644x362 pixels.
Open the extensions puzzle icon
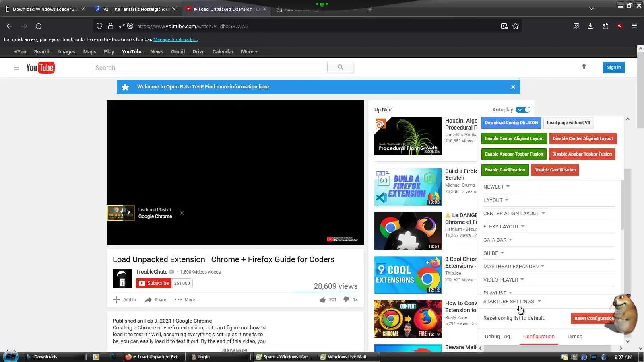click(605, 26)
